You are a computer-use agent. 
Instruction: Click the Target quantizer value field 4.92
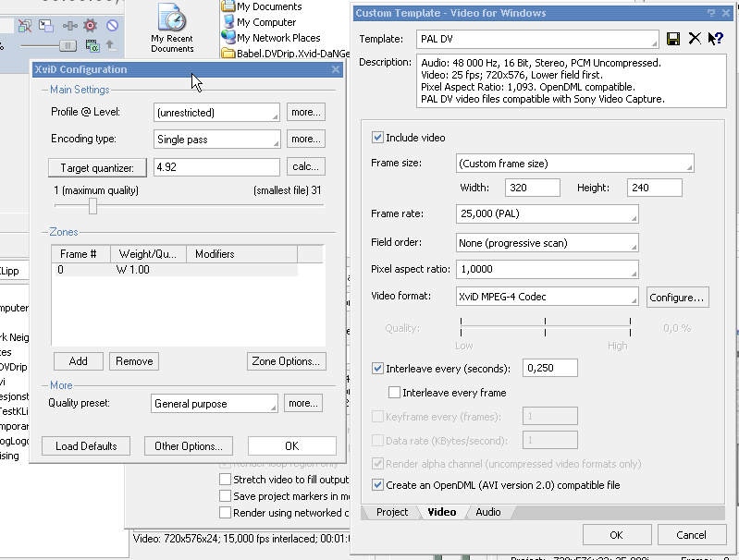coord(216,167)
